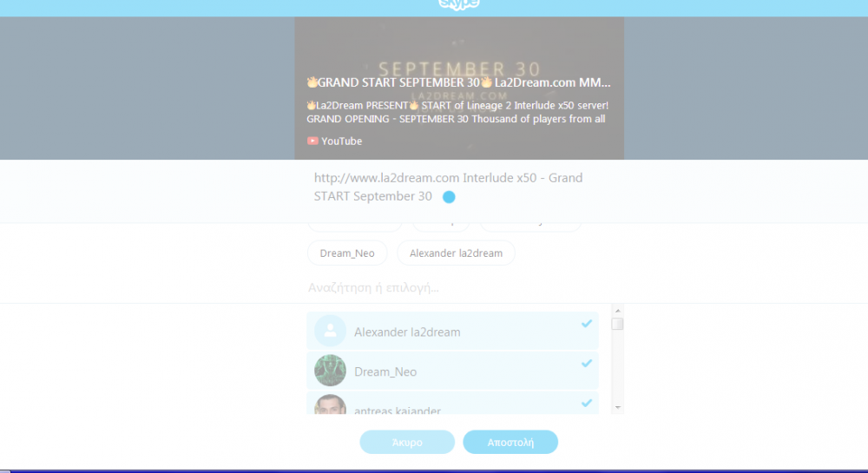Click antreas kaiander's profile photo
868x473 pixels.
click(330, 405)
